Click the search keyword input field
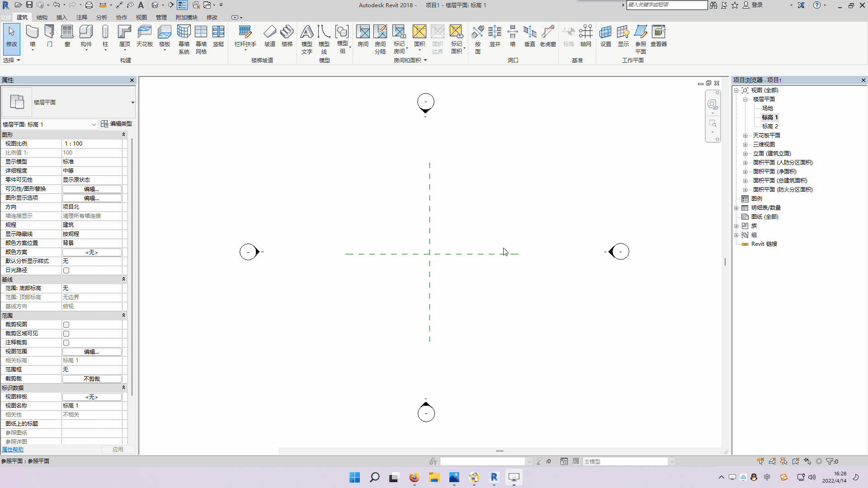This screenshot has height=488, width=868. [666, 5]
